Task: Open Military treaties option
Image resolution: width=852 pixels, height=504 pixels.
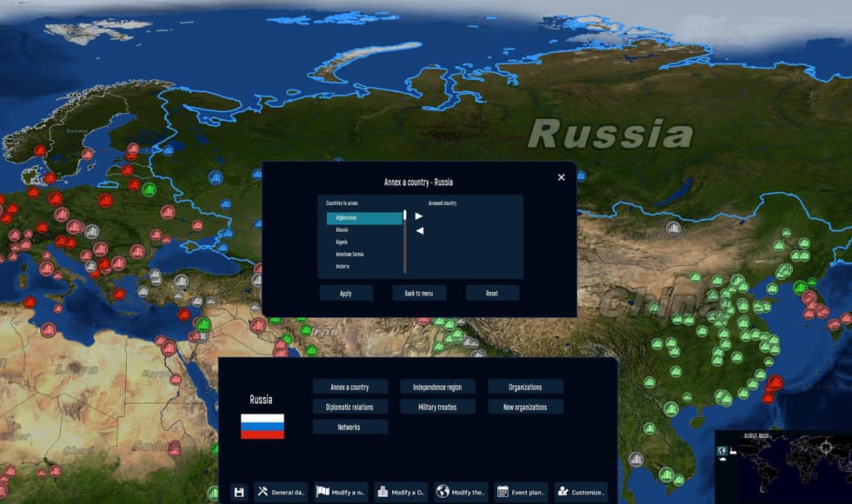Action: (x=437, y=407)
